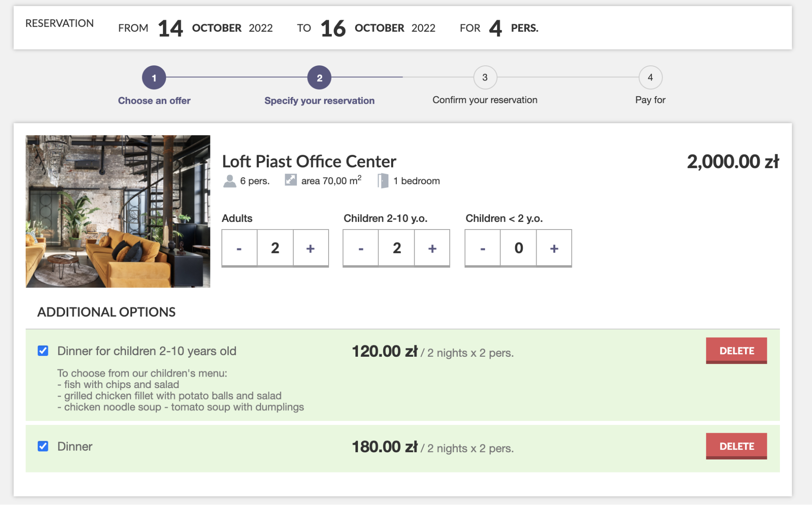
Task: Uncheck the Dinner option checkbox
Action: click(x=43, y=446)
